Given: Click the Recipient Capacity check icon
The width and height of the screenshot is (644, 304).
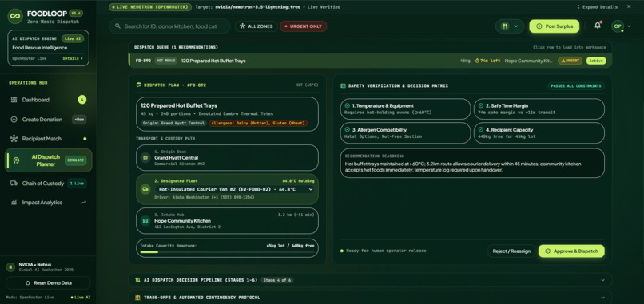Looking at the screenshot, I should coord(481,129).
